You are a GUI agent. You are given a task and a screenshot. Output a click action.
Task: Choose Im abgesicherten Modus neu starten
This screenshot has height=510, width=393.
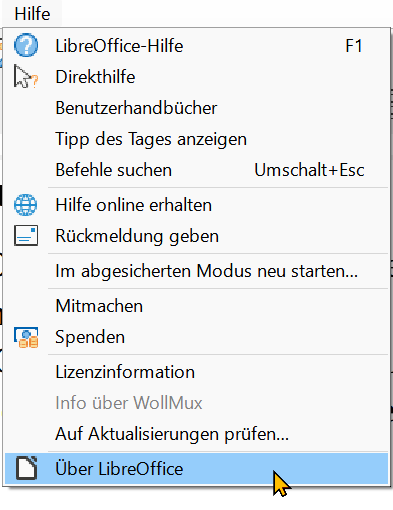[196, 271]
